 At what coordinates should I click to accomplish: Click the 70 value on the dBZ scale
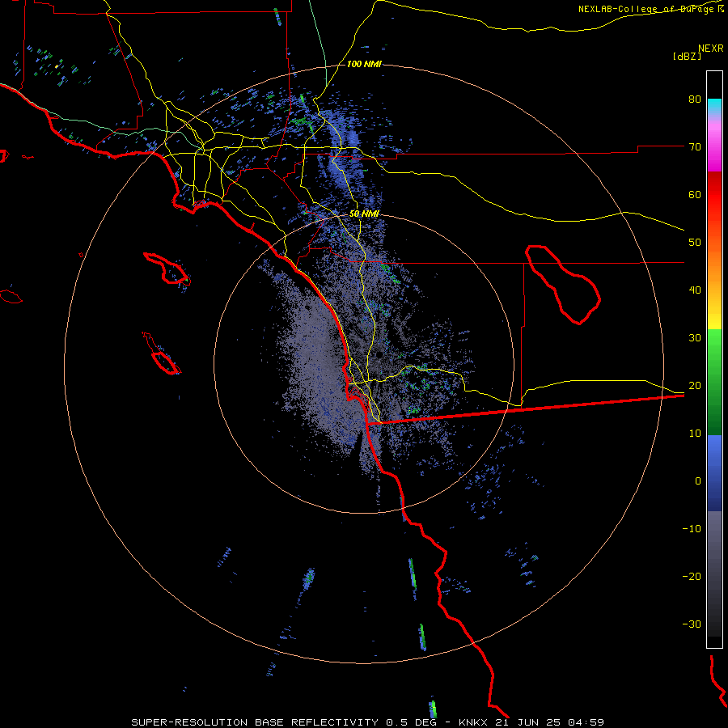click(x=695, y=146)
